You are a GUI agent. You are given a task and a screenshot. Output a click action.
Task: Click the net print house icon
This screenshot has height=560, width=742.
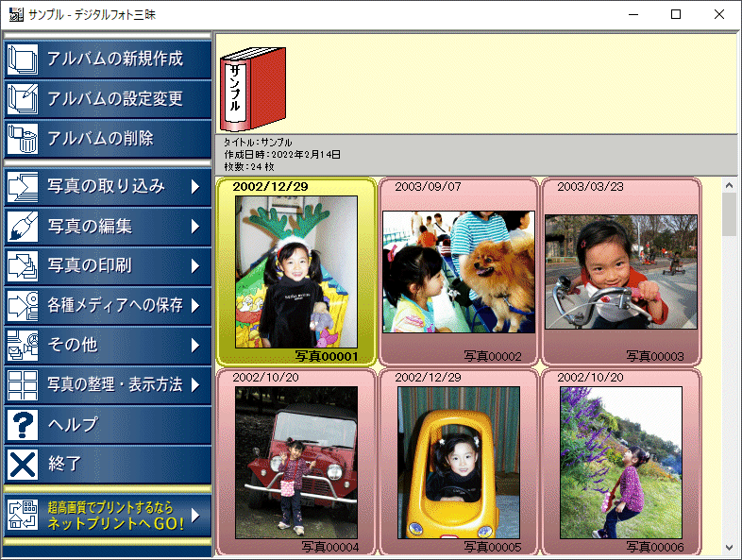click(23, 515)
